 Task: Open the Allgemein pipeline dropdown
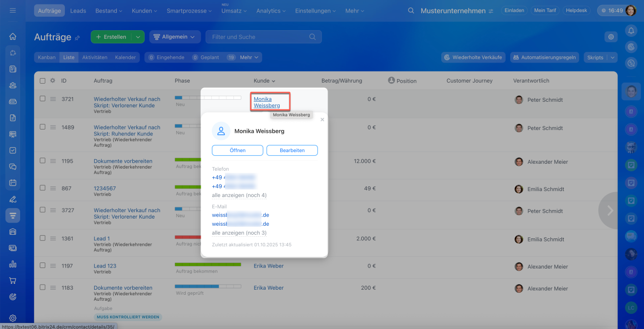click(x=175, y=37)
